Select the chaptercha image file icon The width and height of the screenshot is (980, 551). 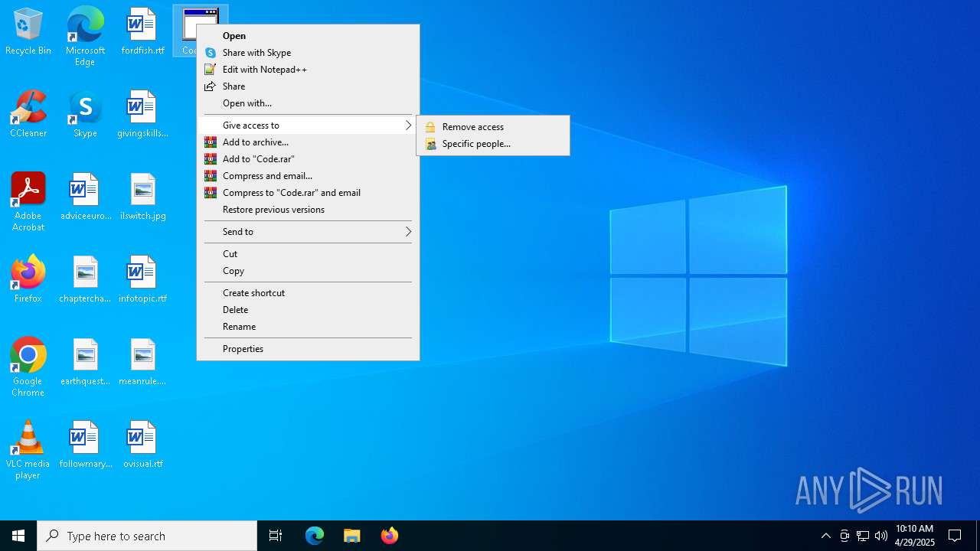[85, 280]
